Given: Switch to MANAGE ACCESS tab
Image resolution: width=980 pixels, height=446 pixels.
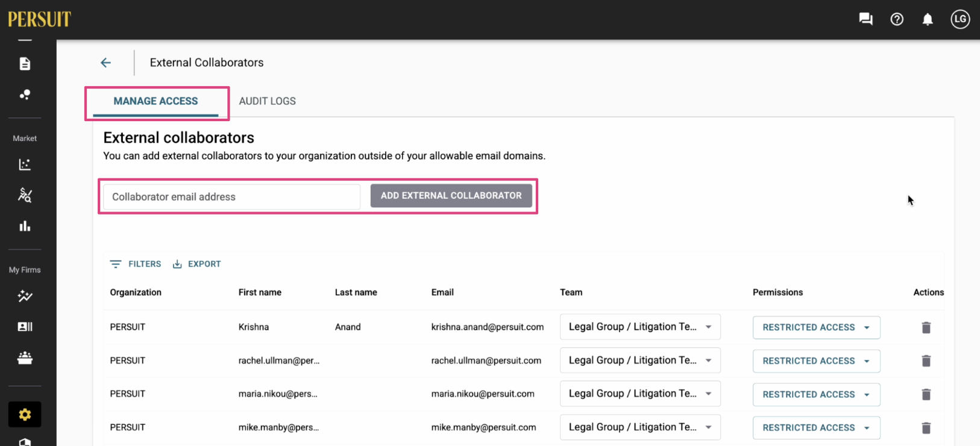Looking at the screenshot, I should click(155, 101).
